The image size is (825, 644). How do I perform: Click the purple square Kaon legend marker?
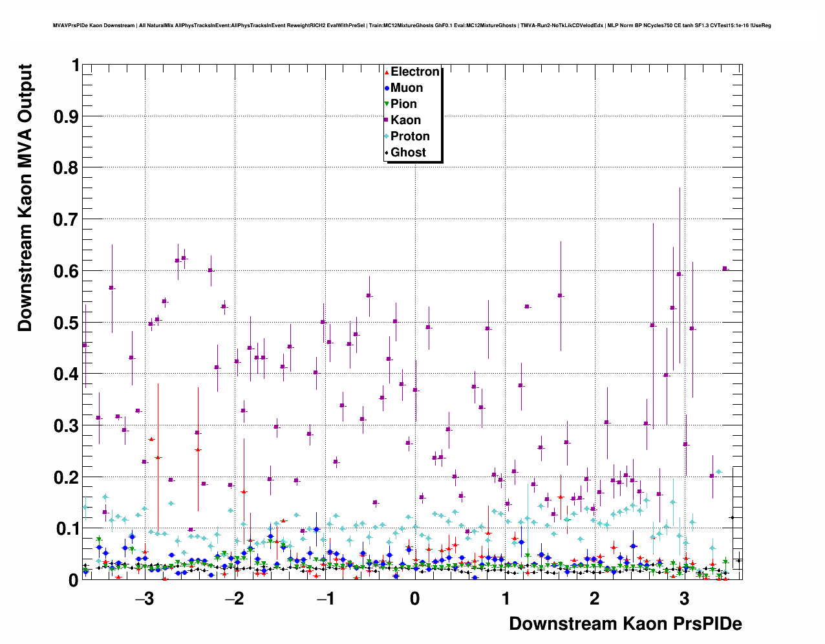click(387, 120)
